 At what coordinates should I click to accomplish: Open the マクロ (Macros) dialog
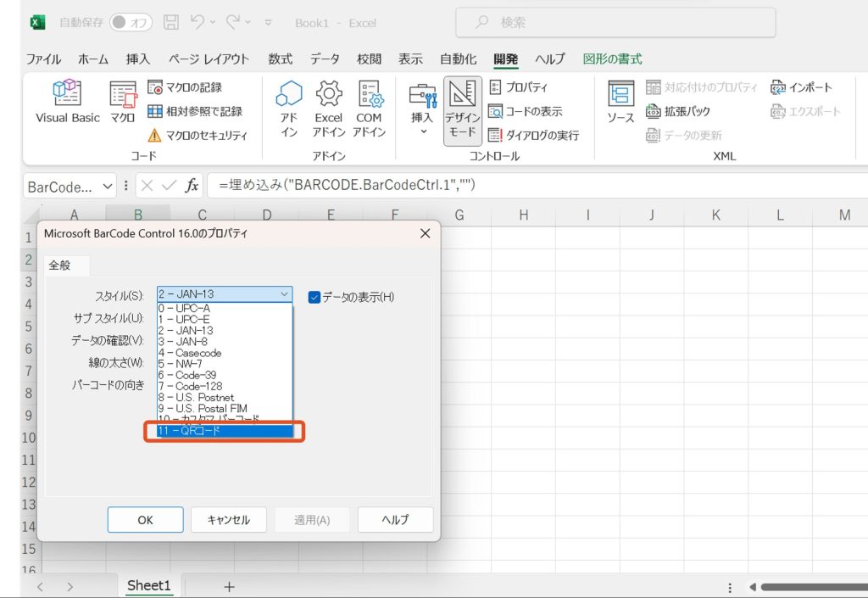122,101
